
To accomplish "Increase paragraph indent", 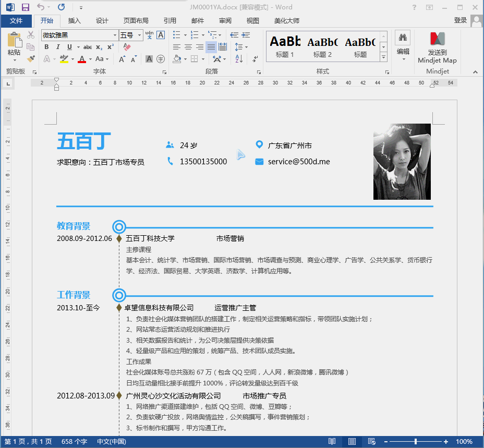I will (246, 35).
